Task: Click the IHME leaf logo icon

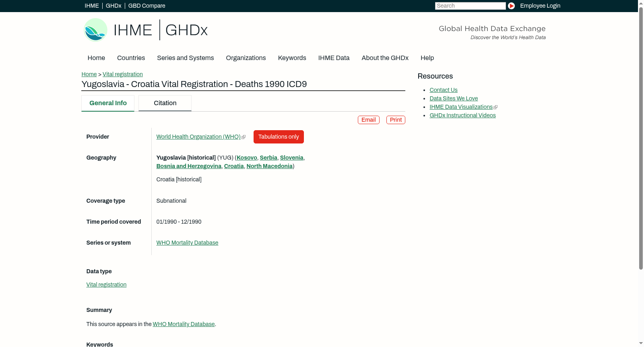Action: point(95,30)
